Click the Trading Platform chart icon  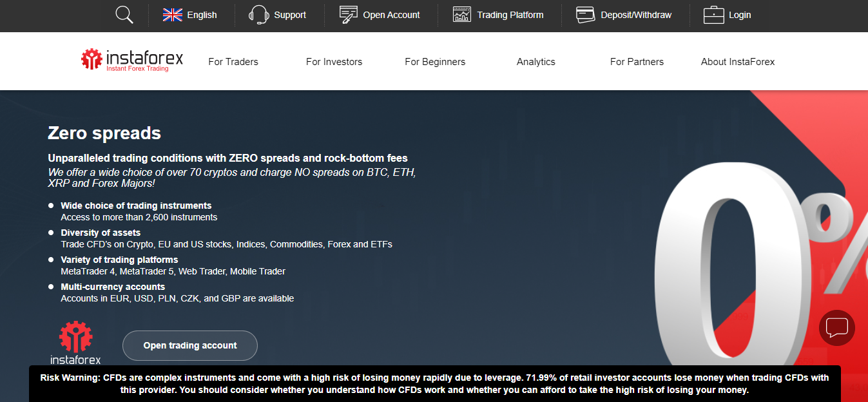pos(462,15)
